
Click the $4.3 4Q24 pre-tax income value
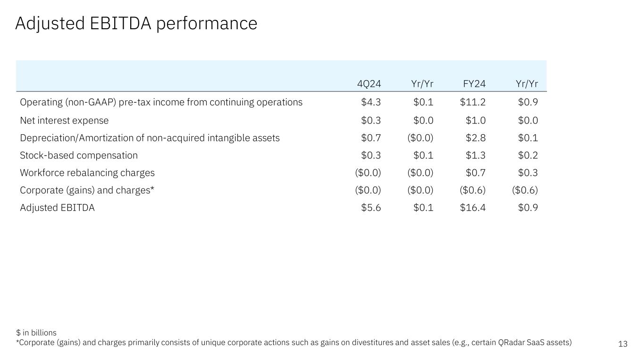[x=371, y=102]
